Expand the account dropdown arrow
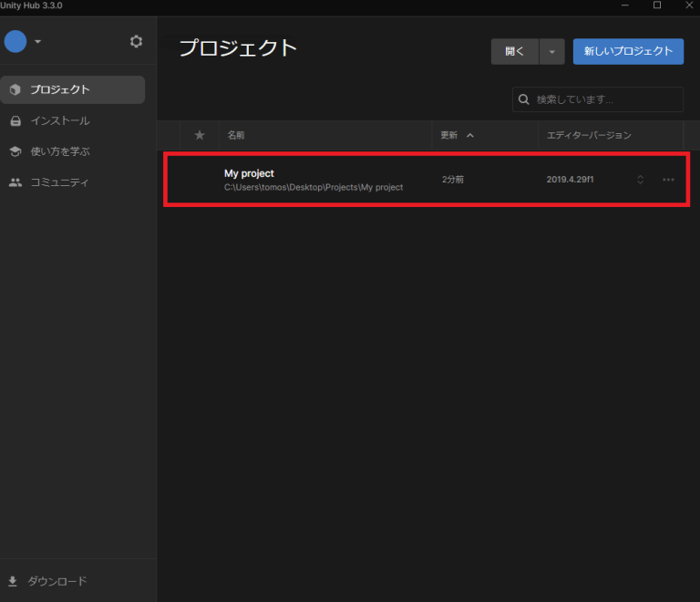 (38, 42)
